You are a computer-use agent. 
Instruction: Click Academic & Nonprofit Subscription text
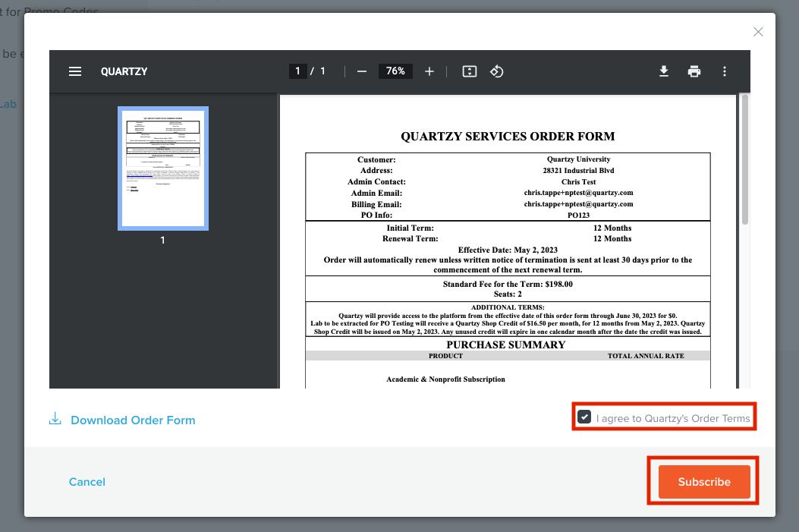click(445, 379)
